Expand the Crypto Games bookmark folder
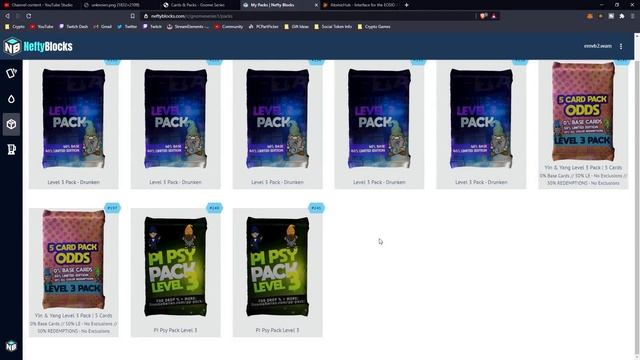Image resolution: width=640 pixels, height=360 pixels. point(374,27)
